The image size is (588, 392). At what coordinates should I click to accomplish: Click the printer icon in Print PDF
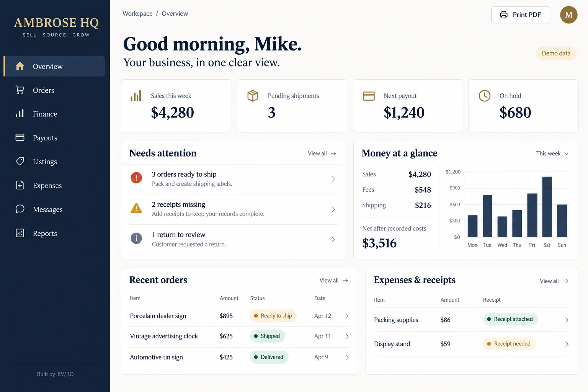tap(504, 15)
